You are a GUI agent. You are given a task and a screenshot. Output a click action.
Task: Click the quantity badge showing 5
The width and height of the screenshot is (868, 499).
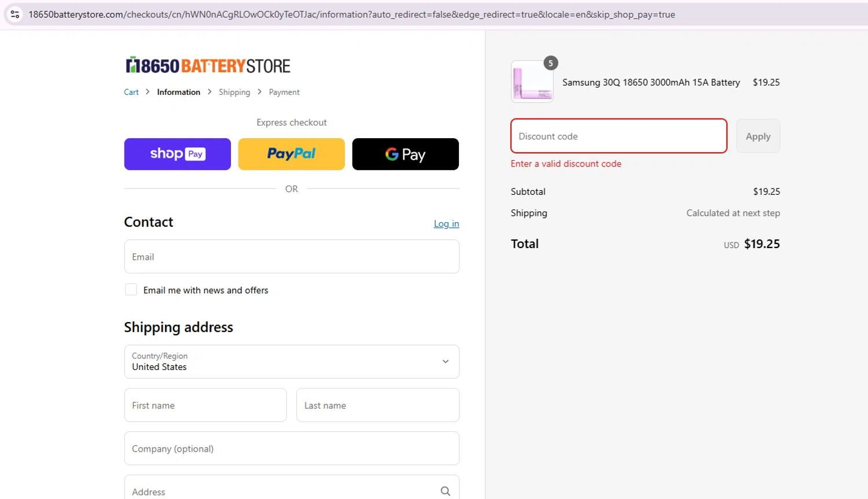[551, 63]
